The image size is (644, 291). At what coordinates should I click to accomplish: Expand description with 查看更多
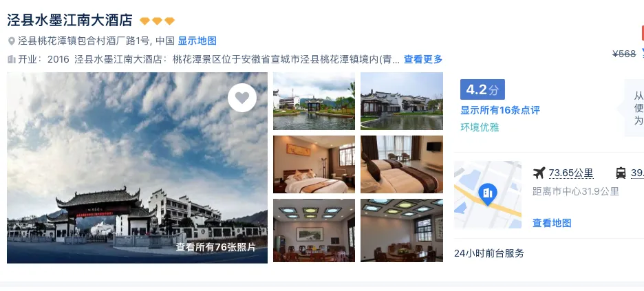tap(423, 59)
